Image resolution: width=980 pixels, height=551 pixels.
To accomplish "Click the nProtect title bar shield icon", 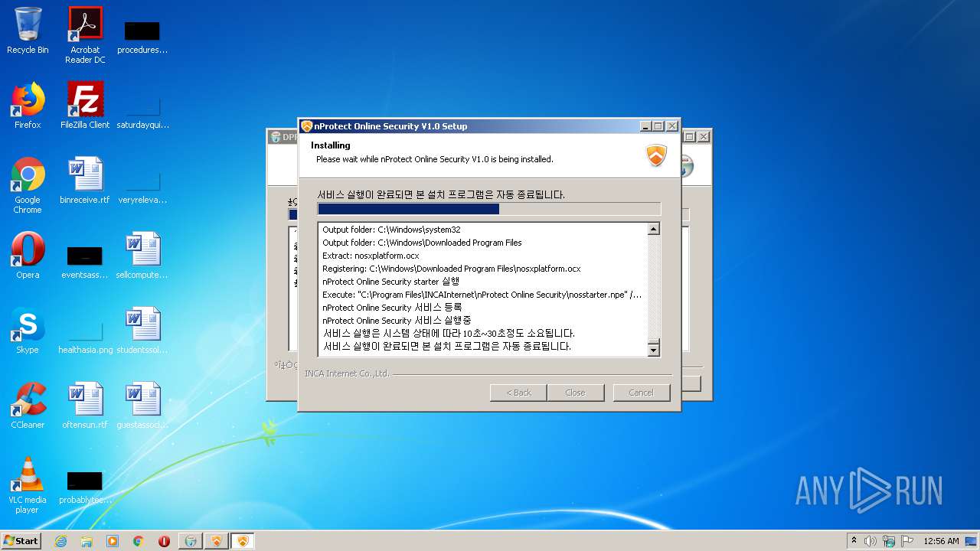I will (x=307, y=126).
